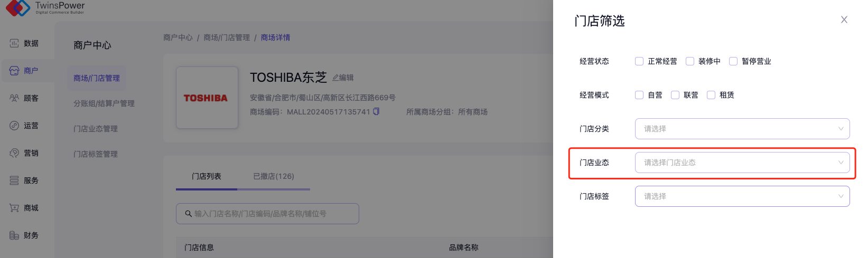Go to 商场/门店管理 breadcrumb link
The height and width of the screenshot is (258, 868).
(x=227, y=37)
